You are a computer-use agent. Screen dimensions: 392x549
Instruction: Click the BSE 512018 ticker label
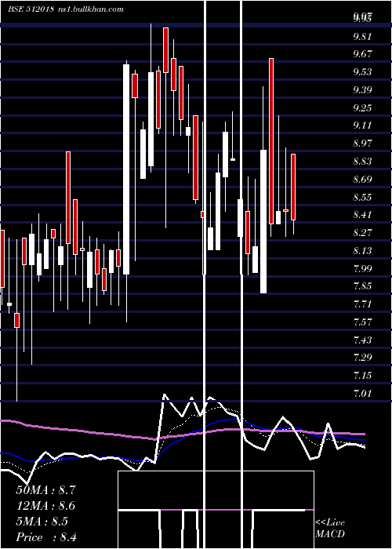point(31,9)
